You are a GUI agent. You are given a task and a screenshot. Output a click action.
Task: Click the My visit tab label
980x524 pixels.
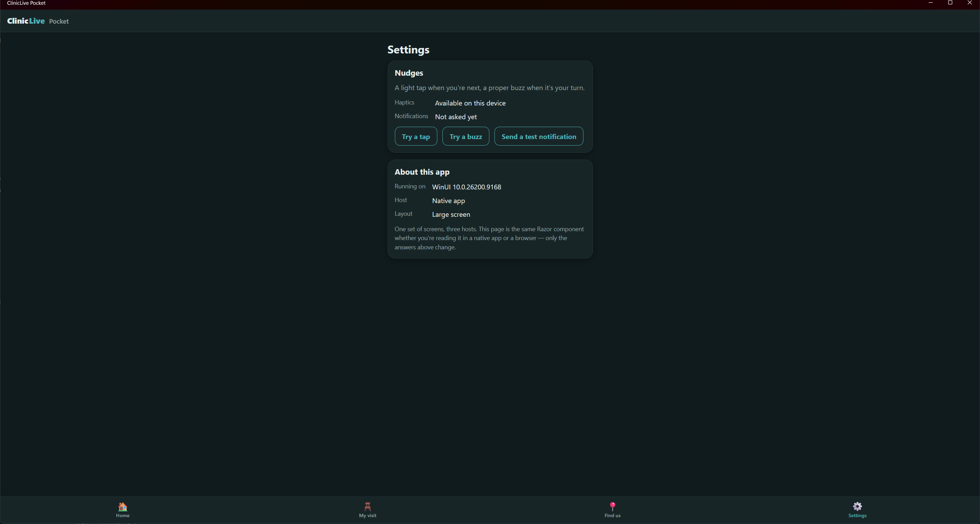pyautogui.click(x=367, y=516)
